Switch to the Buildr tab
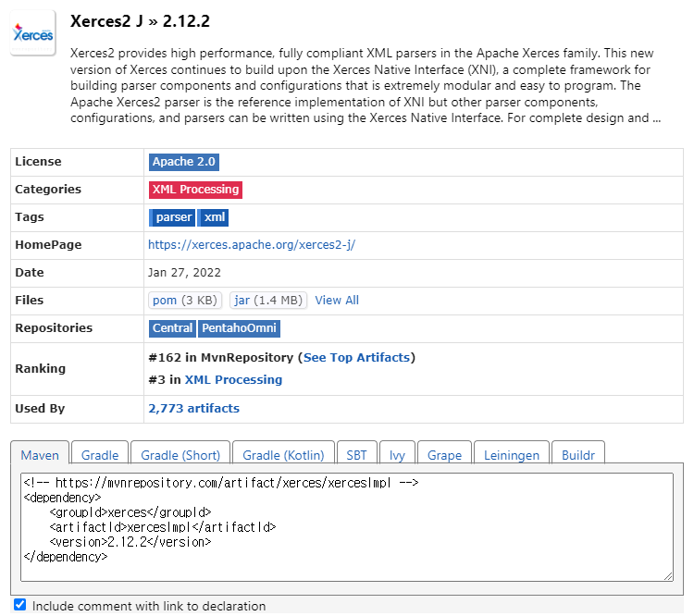This screenshot has width=694, height=616. pos(578,452)
